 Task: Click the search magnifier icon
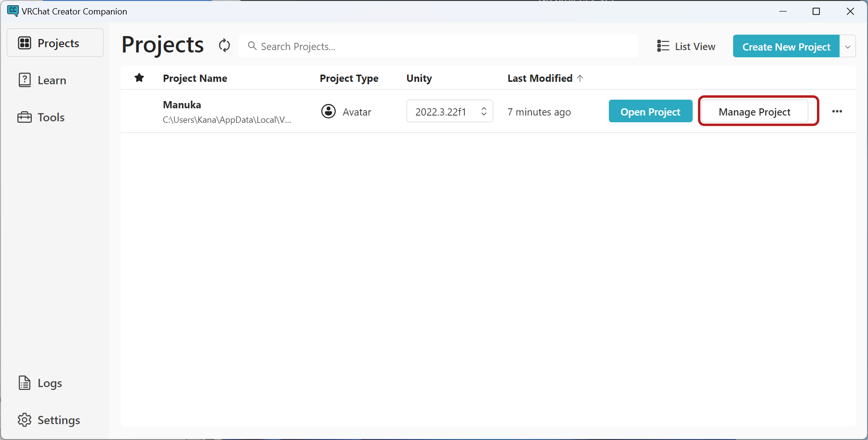pos(252,46)
